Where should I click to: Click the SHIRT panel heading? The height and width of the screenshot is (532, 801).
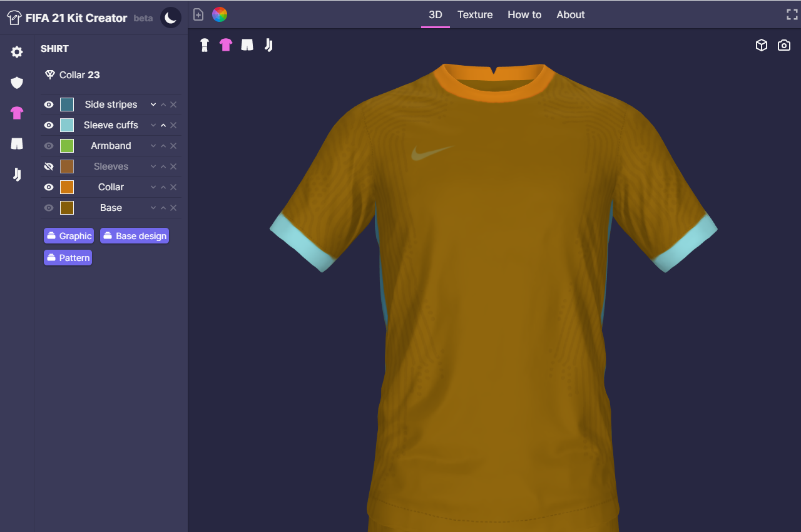coord(54,49)
